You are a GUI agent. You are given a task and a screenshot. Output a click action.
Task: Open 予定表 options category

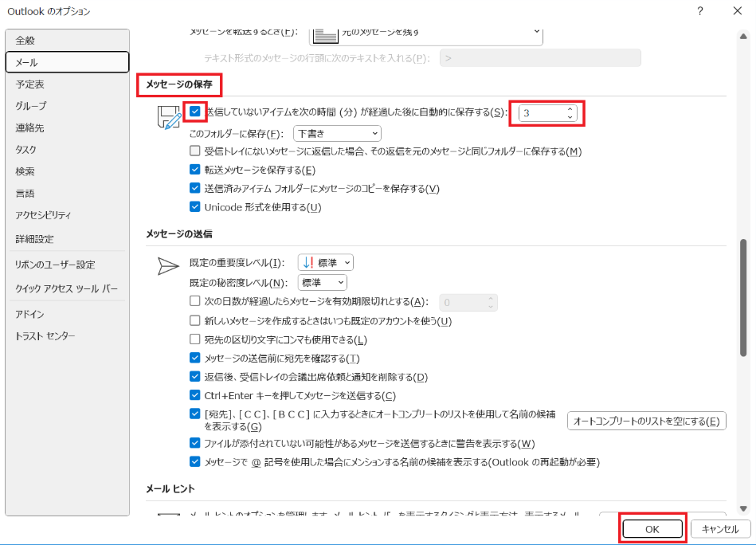tap(67, 84)
